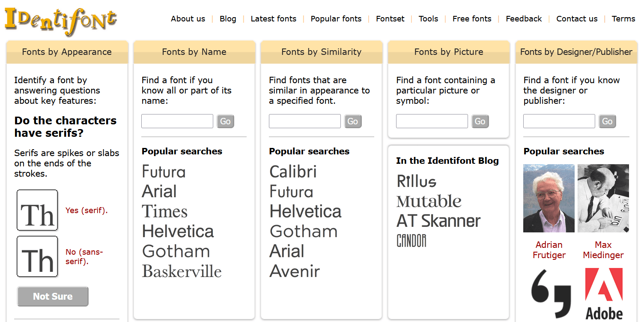This screenshot has height=322, width=644.
Task: Focus the picture or symbol search field
Action: click(432, 121)
